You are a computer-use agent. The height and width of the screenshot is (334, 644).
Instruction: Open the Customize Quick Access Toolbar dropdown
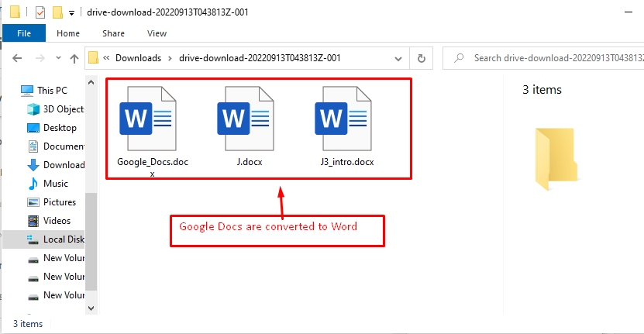point(71,13)
